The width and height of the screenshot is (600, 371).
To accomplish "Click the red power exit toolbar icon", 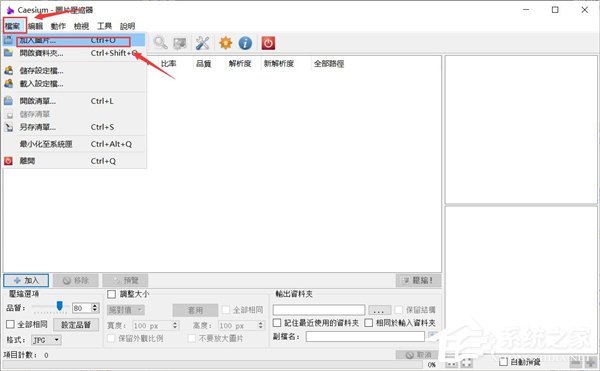I will tap(268, 43).
